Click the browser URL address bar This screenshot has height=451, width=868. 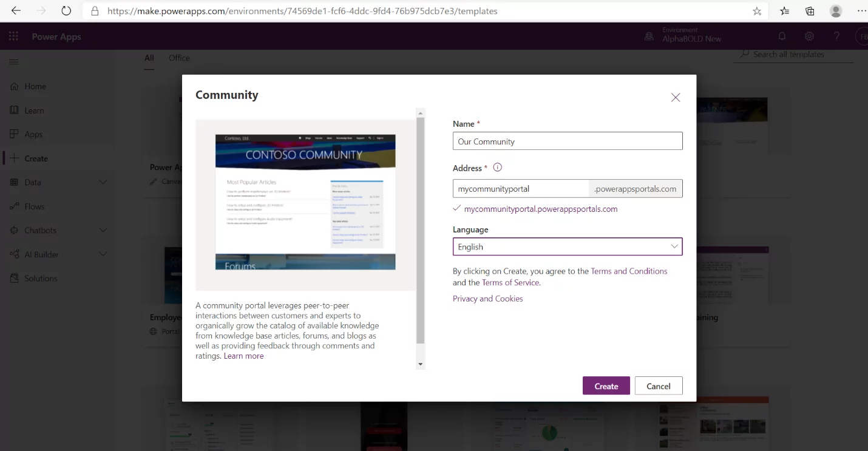tap(425, 11)
